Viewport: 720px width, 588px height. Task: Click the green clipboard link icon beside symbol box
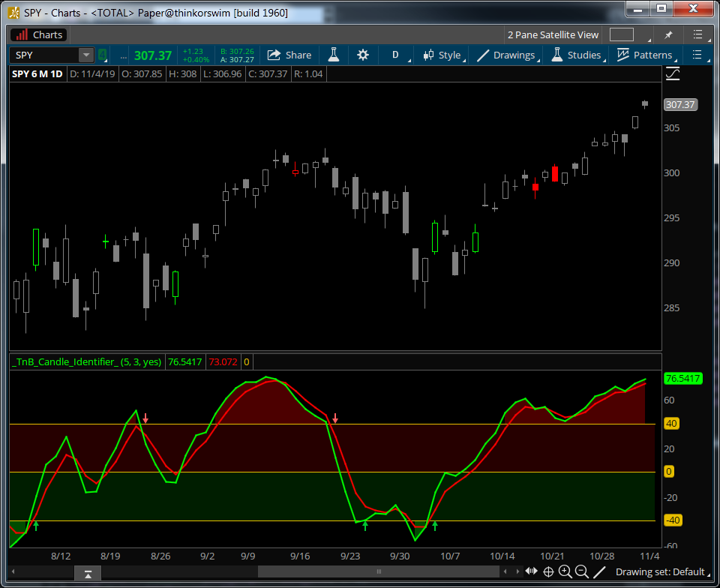click(x=103, y=55)
